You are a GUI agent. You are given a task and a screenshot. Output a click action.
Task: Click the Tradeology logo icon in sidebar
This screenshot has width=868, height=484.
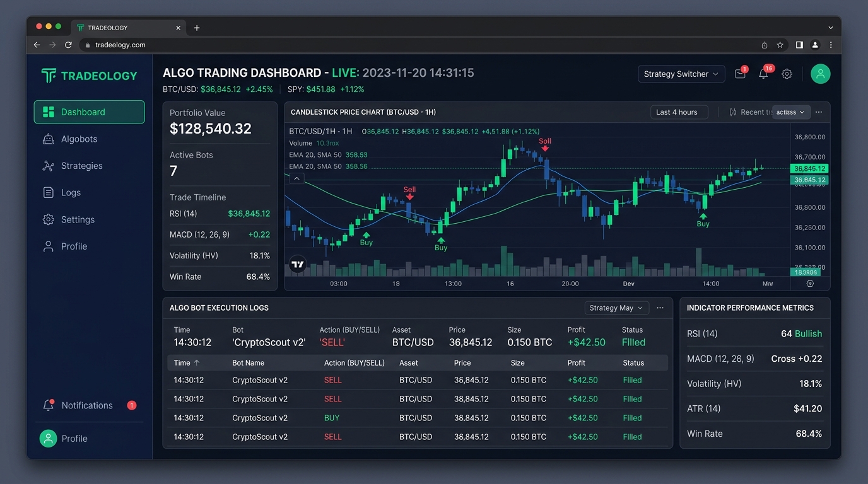[49, 76]
